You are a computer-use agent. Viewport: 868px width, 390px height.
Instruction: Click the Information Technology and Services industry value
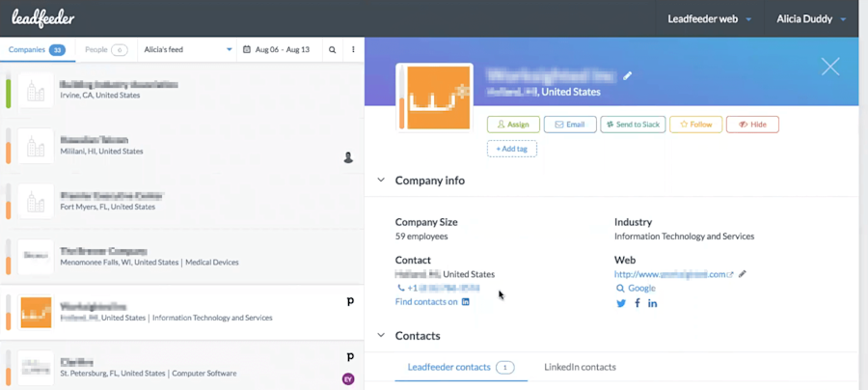684,237
